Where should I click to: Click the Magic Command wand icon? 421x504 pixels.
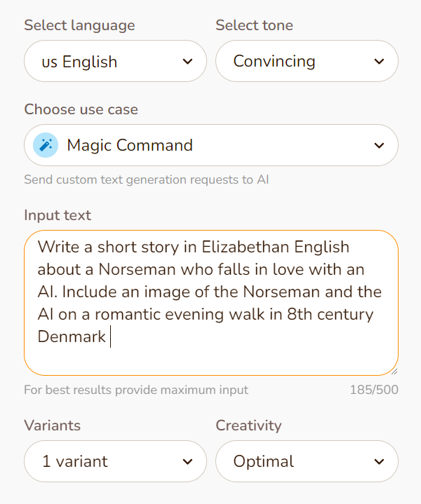46,145
